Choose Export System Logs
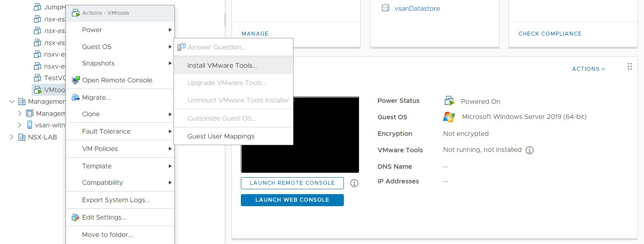The image size is (644, 244). (x=120, y=200)
